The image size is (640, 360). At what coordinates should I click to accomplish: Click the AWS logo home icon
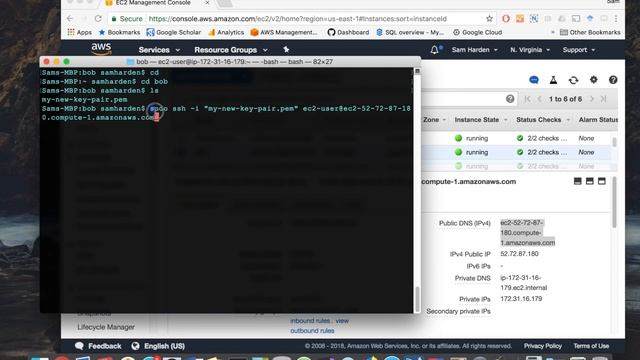pos(101,49)
